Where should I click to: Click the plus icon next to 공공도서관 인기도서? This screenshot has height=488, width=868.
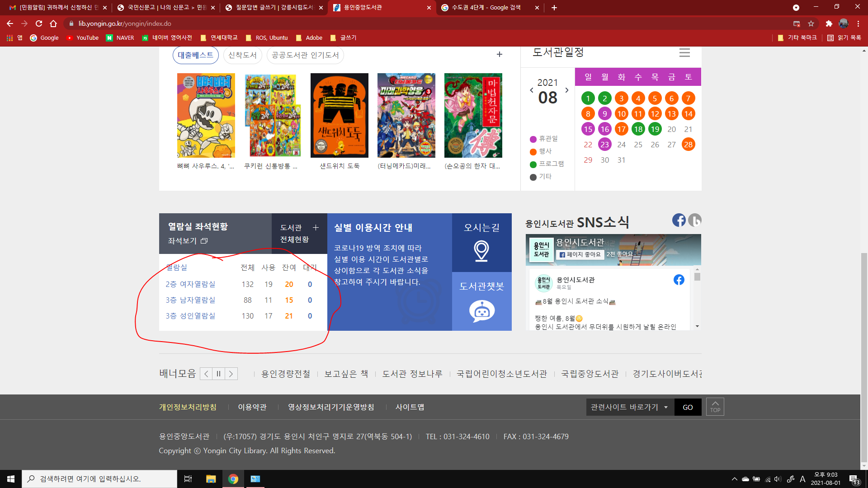pos(499,55)
